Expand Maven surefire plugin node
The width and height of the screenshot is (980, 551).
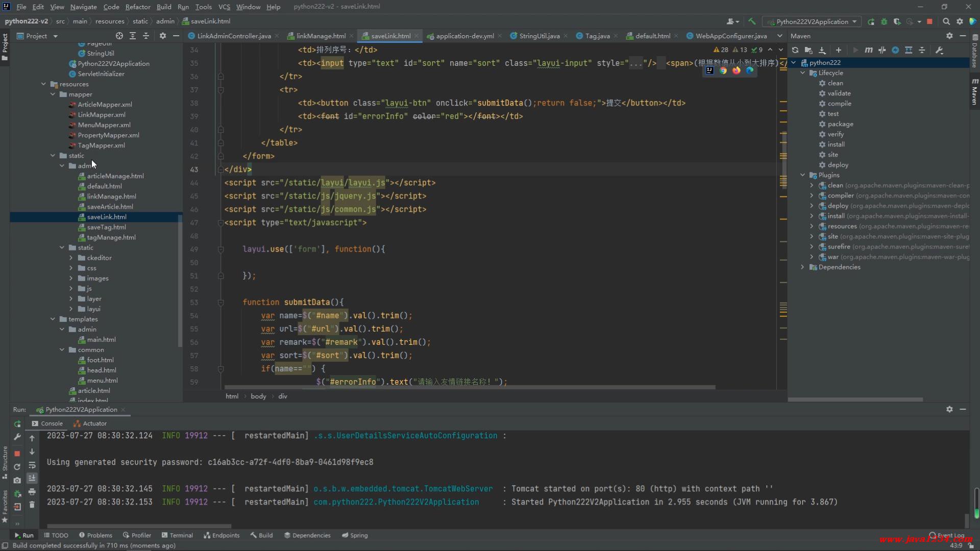click(x=812, y=246)
